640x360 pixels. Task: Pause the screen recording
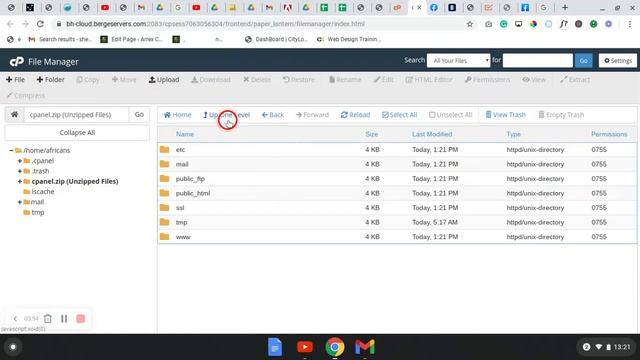pyautogui.click(x=64, y=319)
